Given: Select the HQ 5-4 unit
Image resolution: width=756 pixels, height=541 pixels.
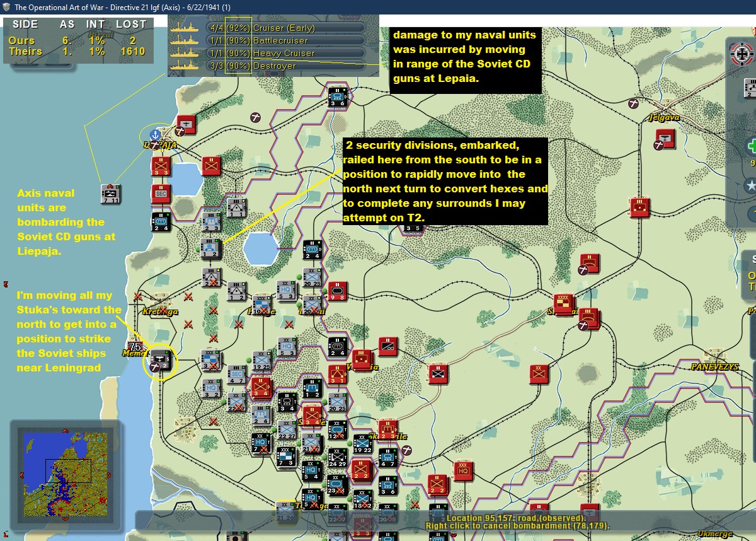Looking at the screenshot, I should coord(312,472).
